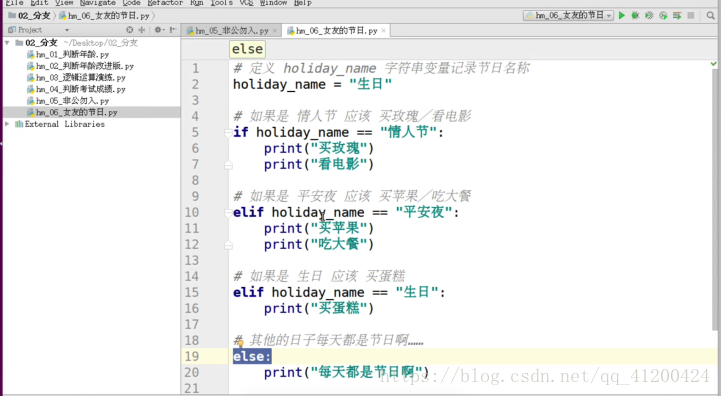Click print("吃大餐") on line 12
Image resolution: width=721 pixels, height=396 pixels.
tap(319, 245)
